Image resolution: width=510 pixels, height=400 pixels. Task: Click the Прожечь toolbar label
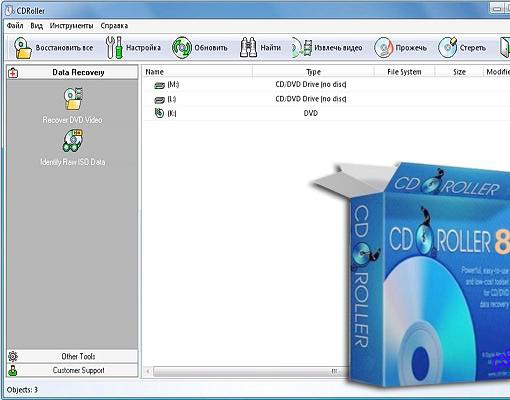[x=411, y=48]
